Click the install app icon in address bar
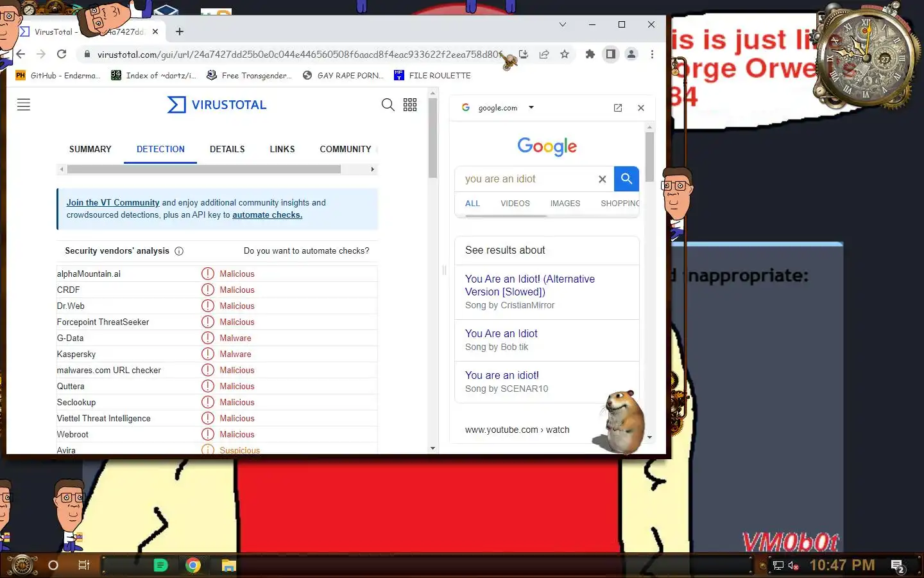Viewport: 924px width, 578px height. [x=524, y=54]
